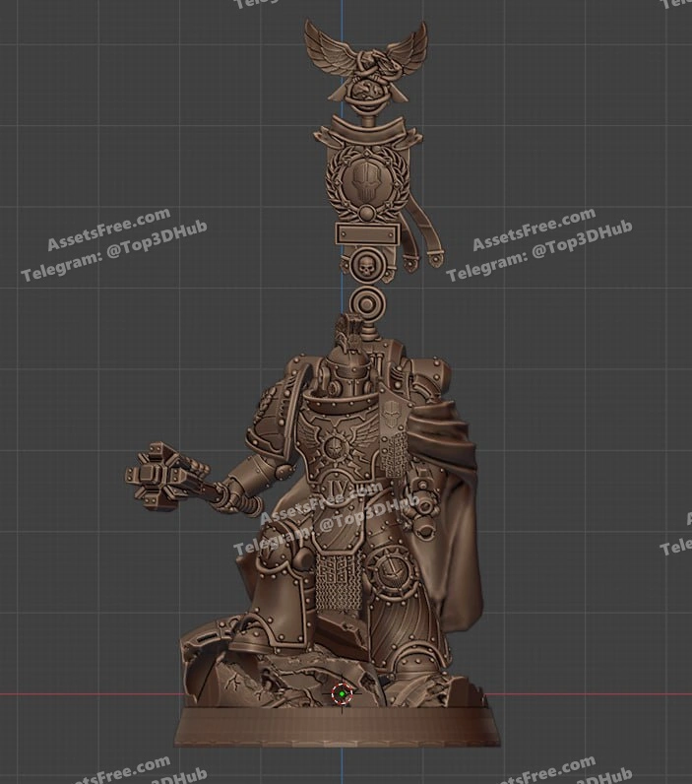
Task: Click the flat pedestal base of the miniature
Action: coord(338,728)
